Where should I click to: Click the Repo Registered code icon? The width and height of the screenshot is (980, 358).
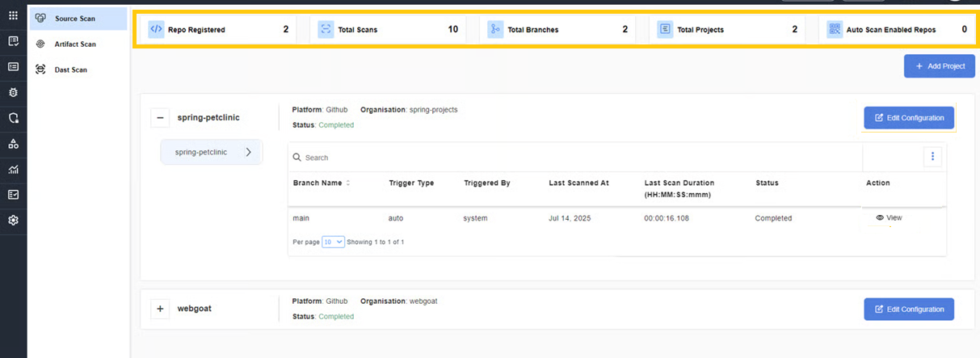[x=156, y=29]
